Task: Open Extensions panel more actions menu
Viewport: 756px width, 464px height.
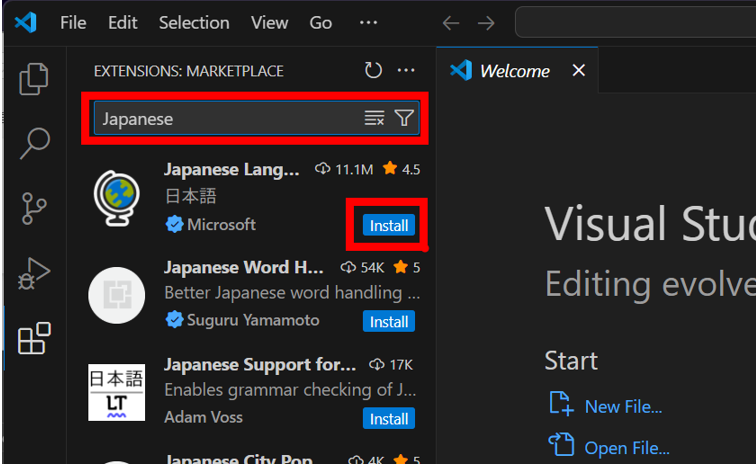Action: coord(406,70)
